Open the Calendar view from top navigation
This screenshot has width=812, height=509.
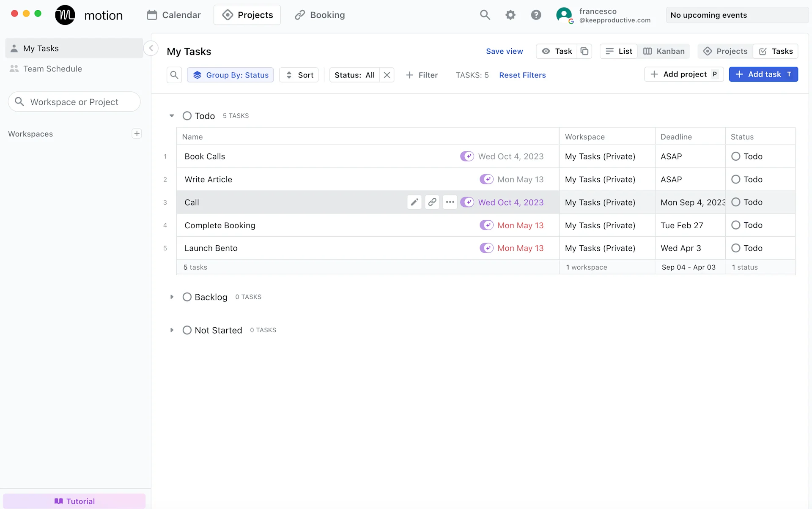tap(173, 15)
